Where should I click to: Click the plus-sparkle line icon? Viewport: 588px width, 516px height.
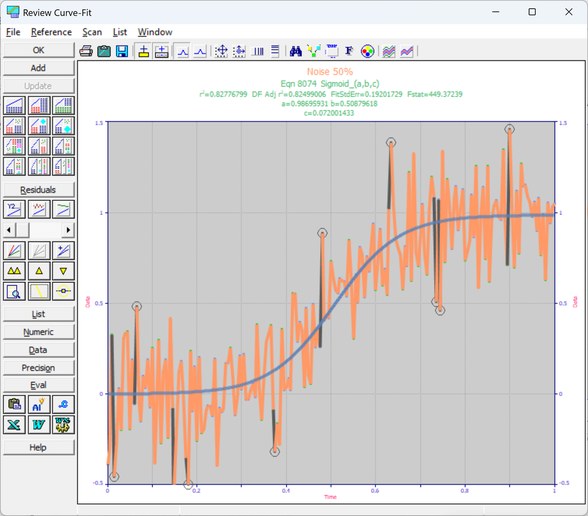(x=63, y=250)
